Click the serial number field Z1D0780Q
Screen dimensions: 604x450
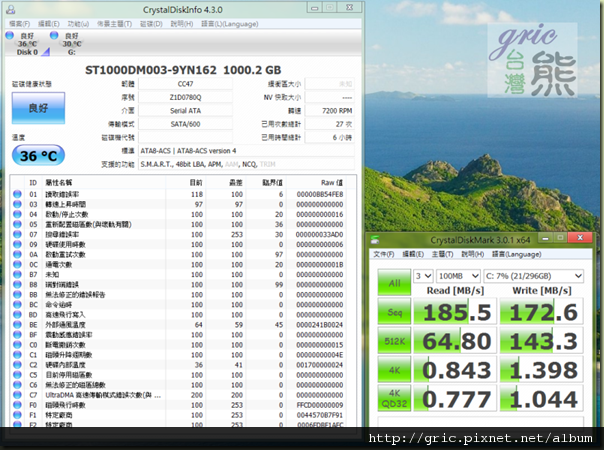coord(185,97)
